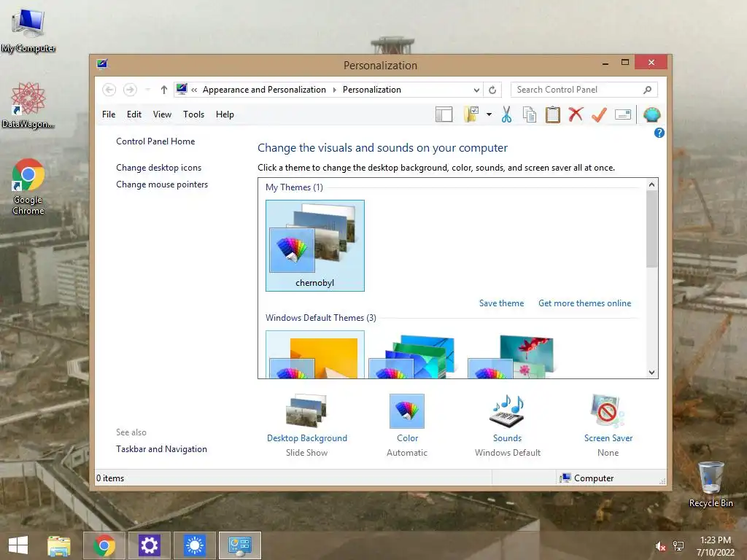Click the network tray icon
The image size is (747, 560).
pyautogui.click(x=678, y=546)
